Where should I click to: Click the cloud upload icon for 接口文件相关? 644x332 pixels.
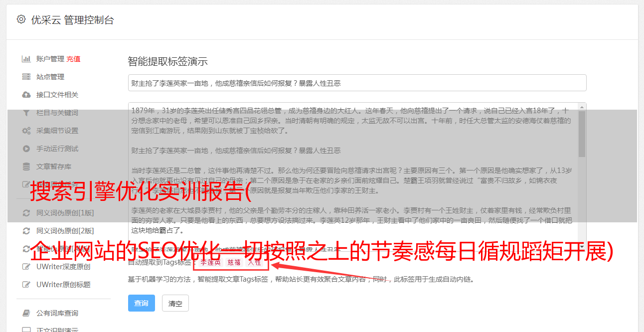26,95
